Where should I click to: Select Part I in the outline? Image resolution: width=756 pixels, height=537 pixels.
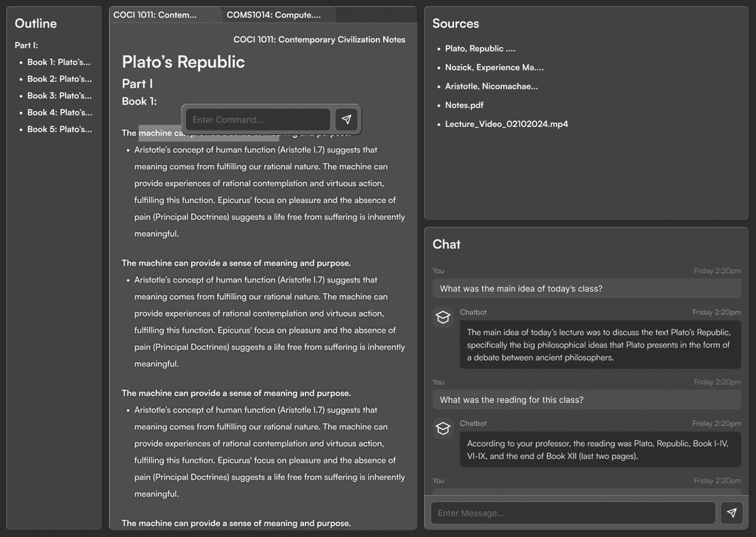[x=26, y=45]
